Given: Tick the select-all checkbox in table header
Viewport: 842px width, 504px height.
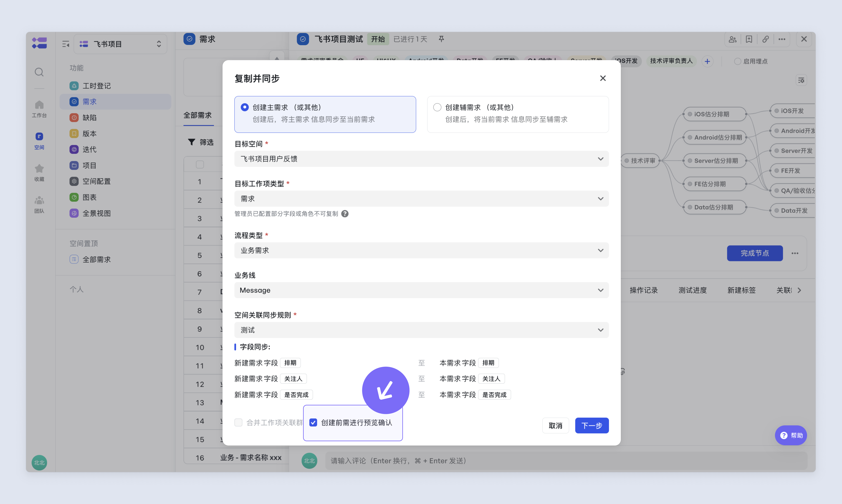Looking at the screenshot, I should [x=200, y=164].
